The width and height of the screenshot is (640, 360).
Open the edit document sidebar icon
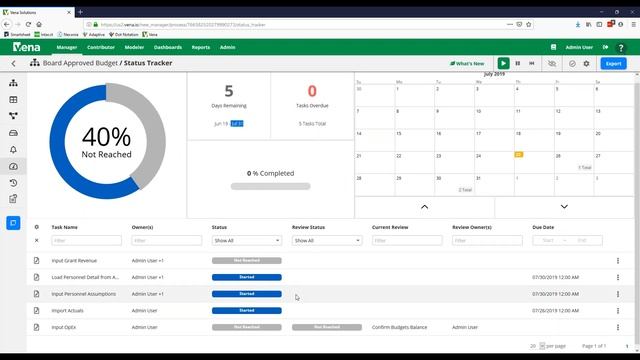(13, 199)
